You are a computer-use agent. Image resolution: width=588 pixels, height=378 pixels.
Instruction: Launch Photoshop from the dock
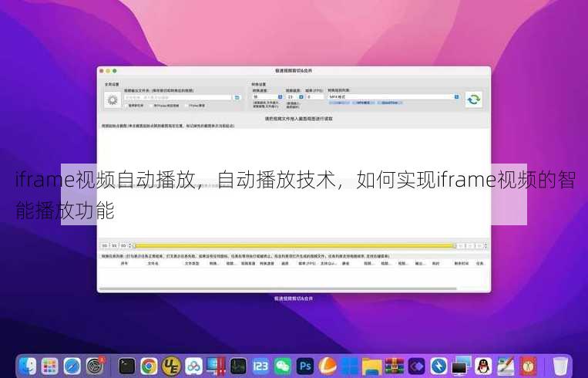[x=305, y=366]
